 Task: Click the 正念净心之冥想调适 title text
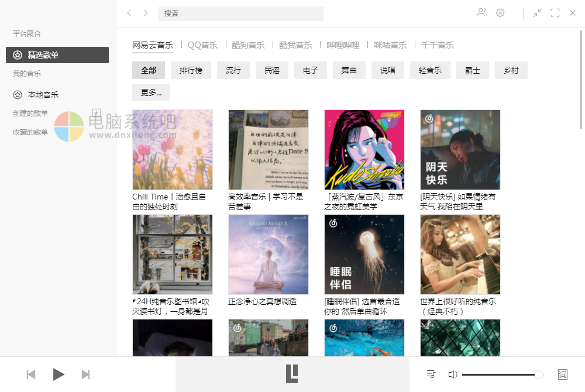click(x=262, y=301)
